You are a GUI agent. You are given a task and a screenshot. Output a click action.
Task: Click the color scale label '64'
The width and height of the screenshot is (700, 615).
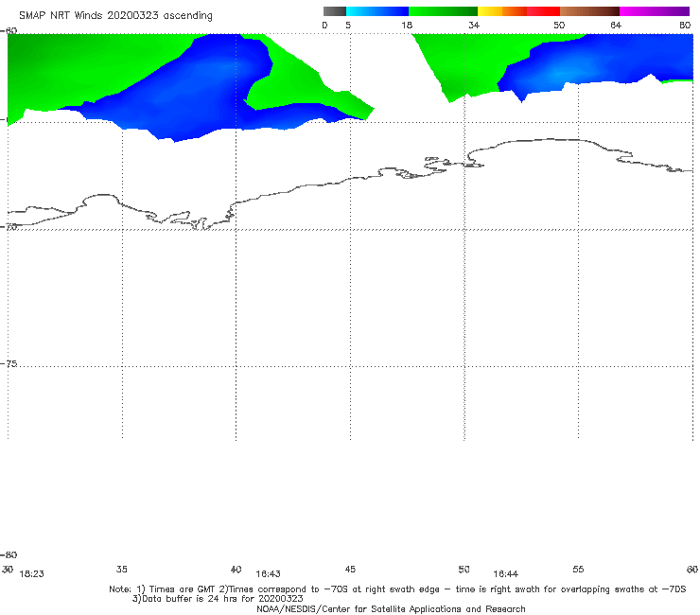point(616,26)
